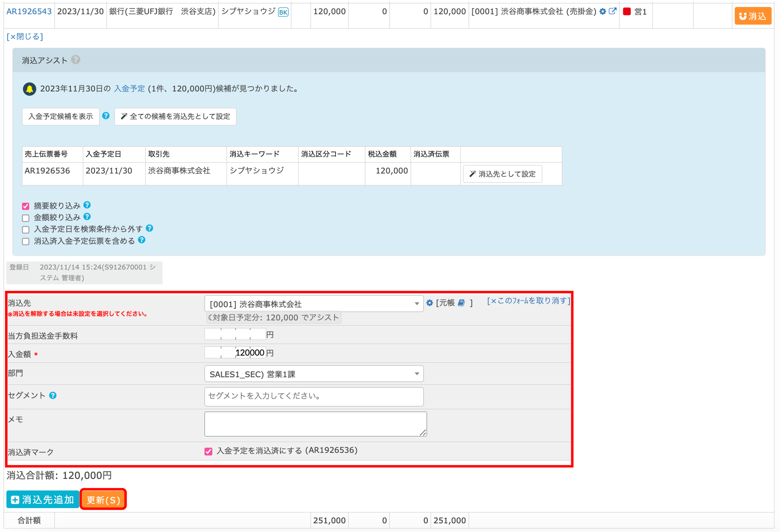781x532 pixels.
Task: Check 消込済入金予定伝票を含める option
Action: pos(26,241)
